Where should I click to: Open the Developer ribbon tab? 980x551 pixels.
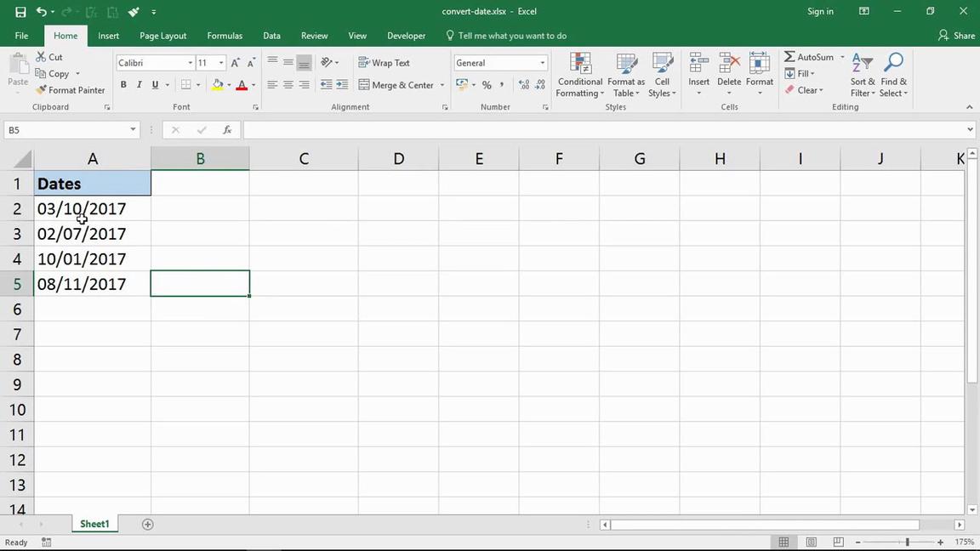click(406, 35)
